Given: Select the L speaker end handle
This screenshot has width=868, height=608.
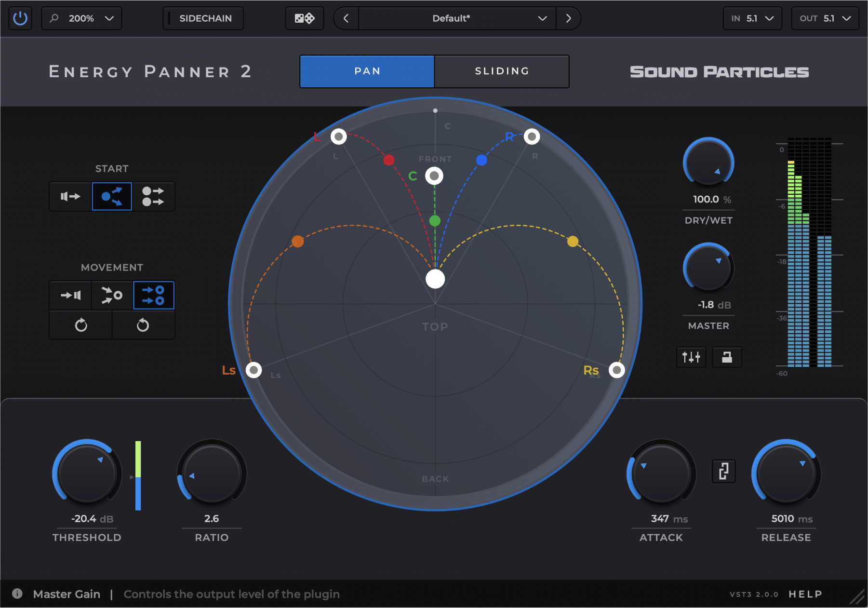Looking at the screenshot, I should pyautogui.click(x=339, y=136).
